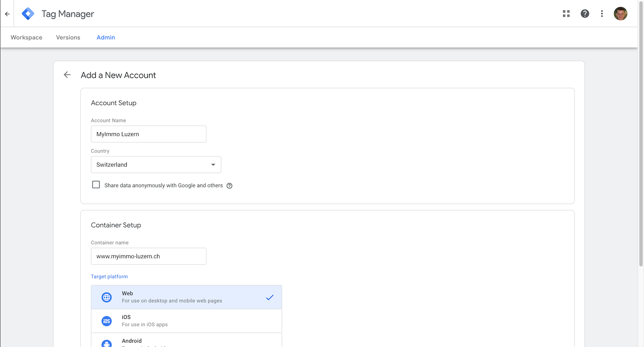
Task: Select the Admin tab
Action: [106, 37]
